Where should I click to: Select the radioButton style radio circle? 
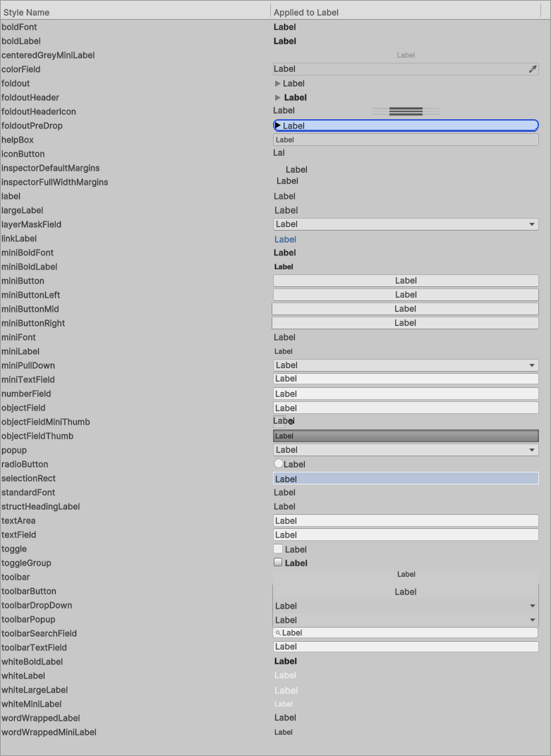tap(279, 464)
